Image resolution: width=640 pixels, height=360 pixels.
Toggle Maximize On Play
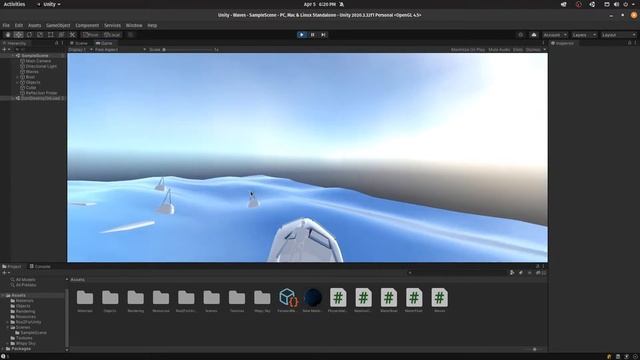tap(468, 50)
